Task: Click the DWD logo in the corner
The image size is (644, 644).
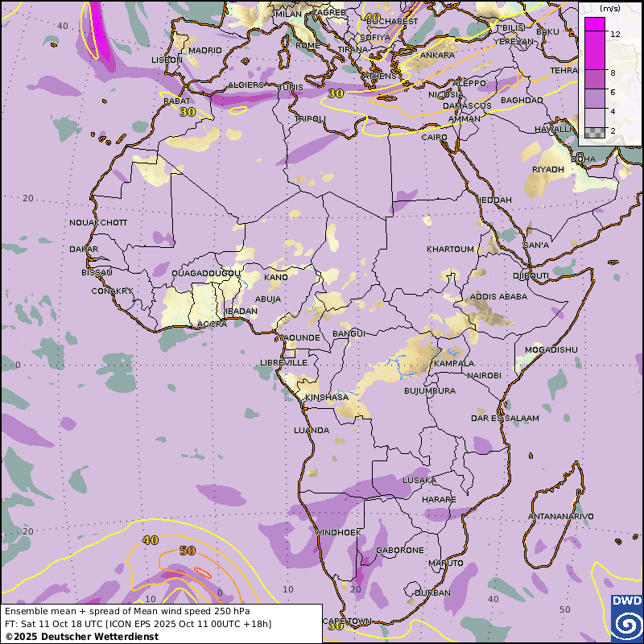Action: 627,618
